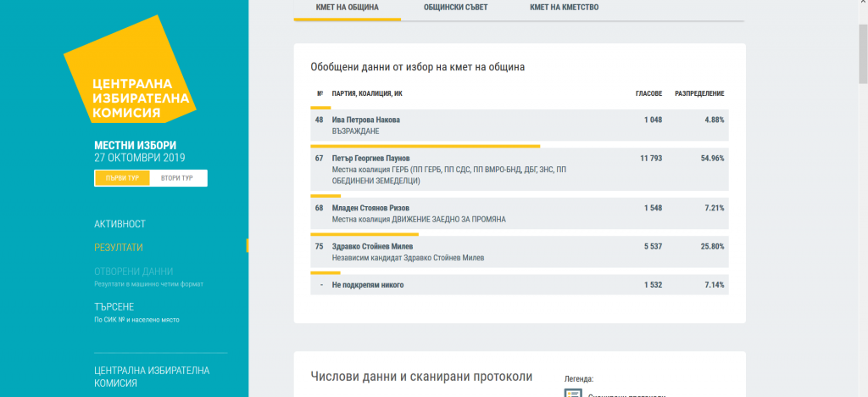Open the КМЕТ НА КМЕТСТВО tab
The height and width of the screenshot is (397, 868).
point(564,8)
